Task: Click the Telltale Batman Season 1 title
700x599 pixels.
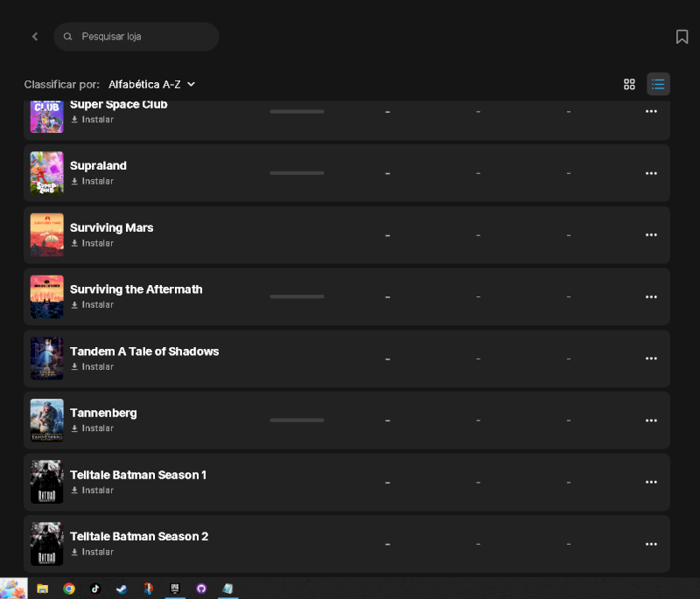Action: pyautogui.click(x=138, y=475)
